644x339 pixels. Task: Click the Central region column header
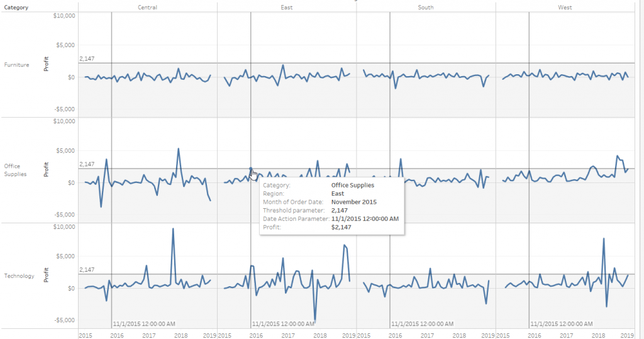pyautogui.click(x=147, y=7)
